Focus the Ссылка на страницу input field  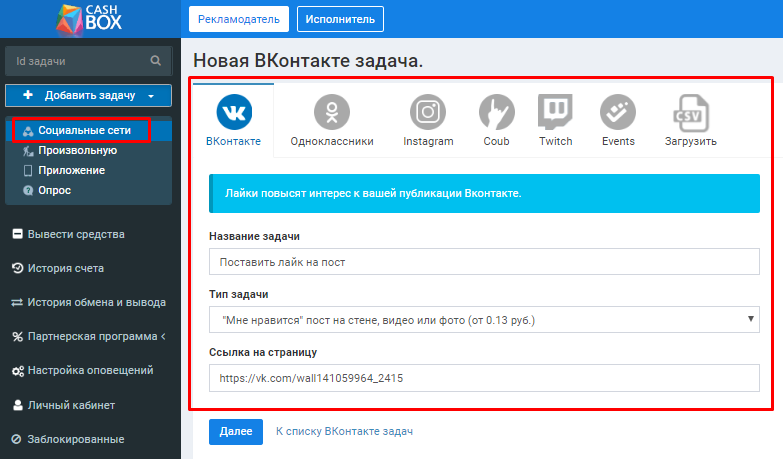coord(484,378)
